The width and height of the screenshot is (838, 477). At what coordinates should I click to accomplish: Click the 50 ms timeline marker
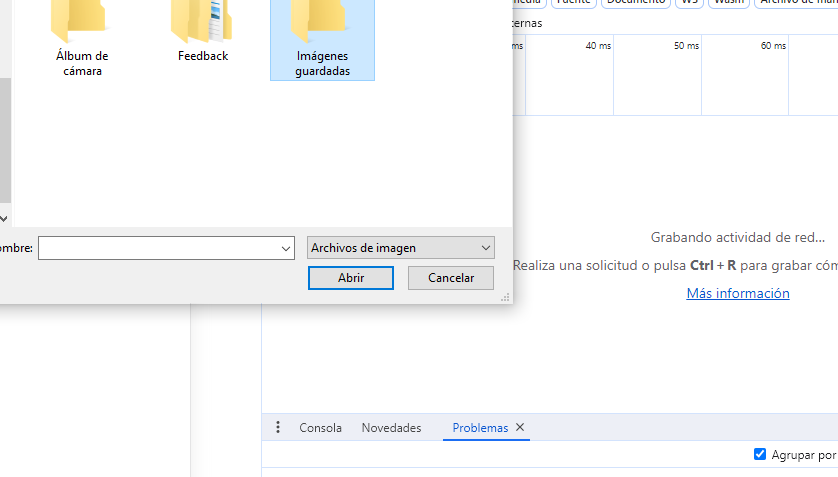click(x=686, y=46)
